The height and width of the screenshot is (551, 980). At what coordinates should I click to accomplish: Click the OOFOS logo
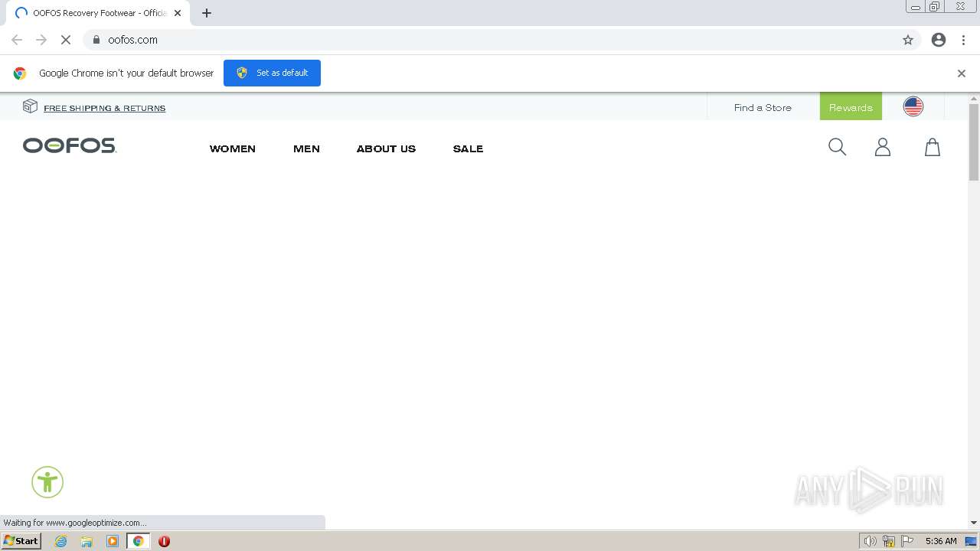(x=70, y=145)
